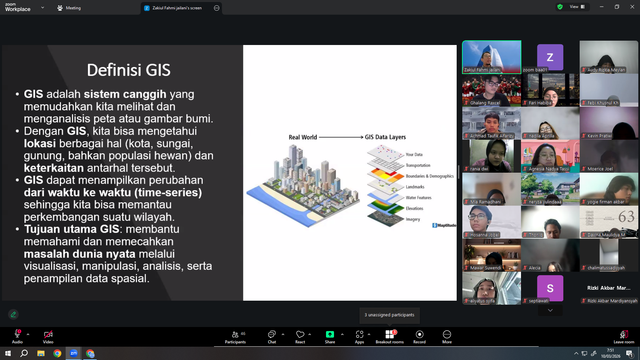The height and width of the screenshot is (360, 640).
Task: Click the green encryption shield icon
Action: tap(560, 7)
